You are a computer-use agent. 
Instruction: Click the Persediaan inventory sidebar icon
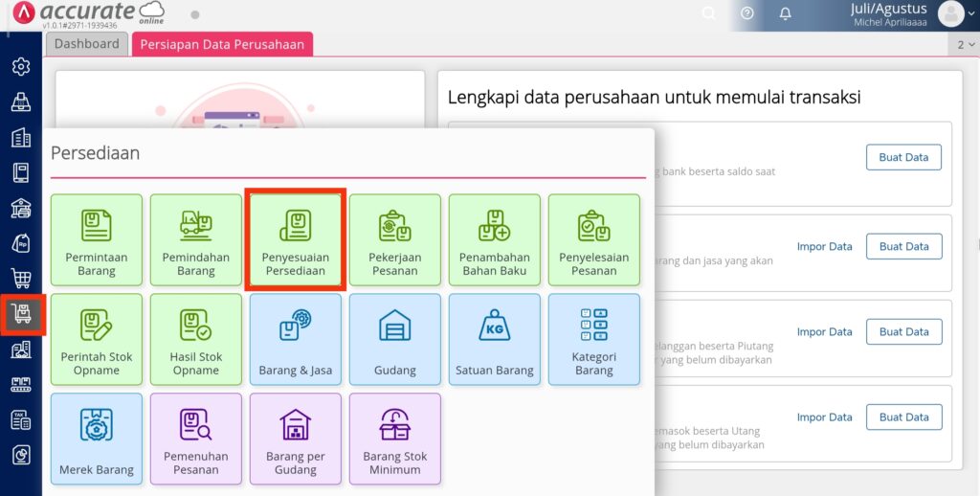click(21, 314)
